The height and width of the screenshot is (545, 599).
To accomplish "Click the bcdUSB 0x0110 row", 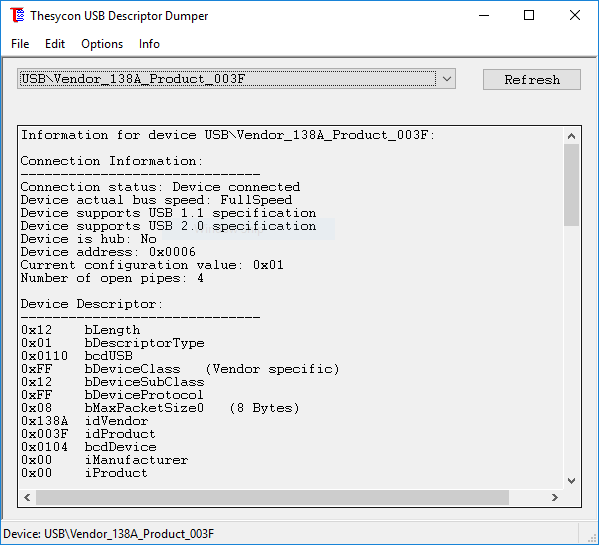I will 76,356.
